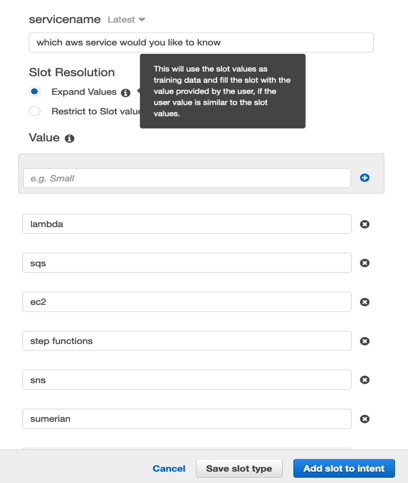Remove the sqs slot value
The height and width of the screenshot is (483, 408).
(365, 263)
